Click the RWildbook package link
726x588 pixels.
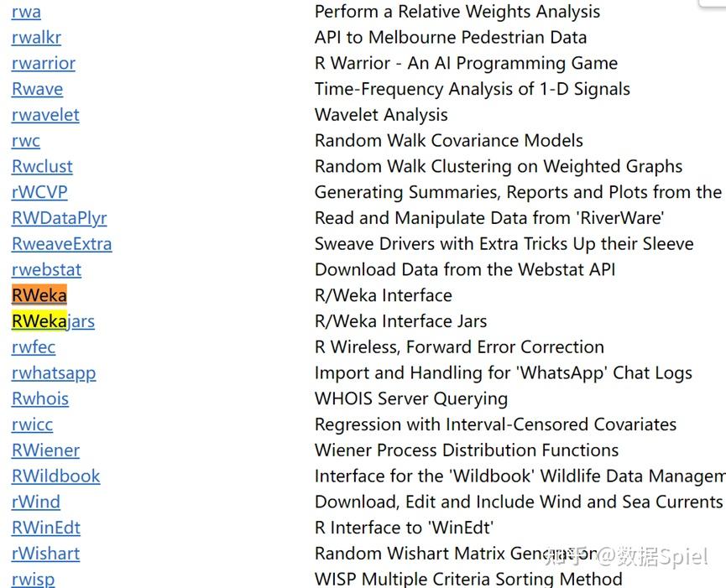pyautogui.click(x=56, y=476)
